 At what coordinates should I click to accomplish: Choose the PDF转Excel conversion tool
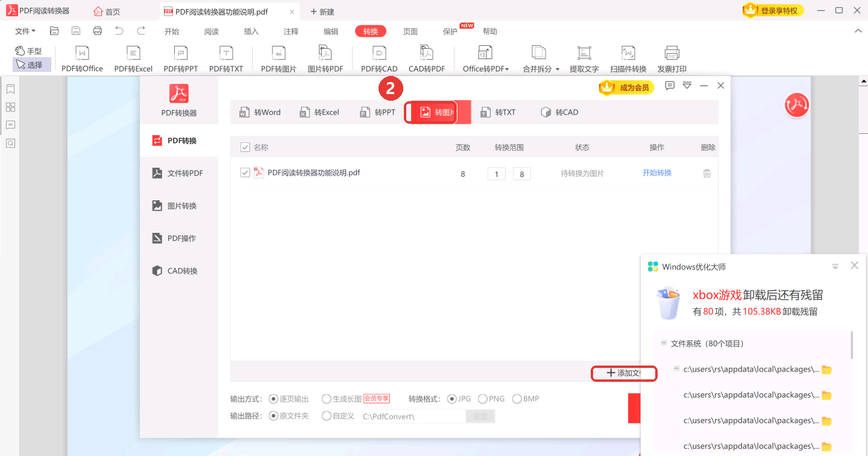tap(133, 59)
